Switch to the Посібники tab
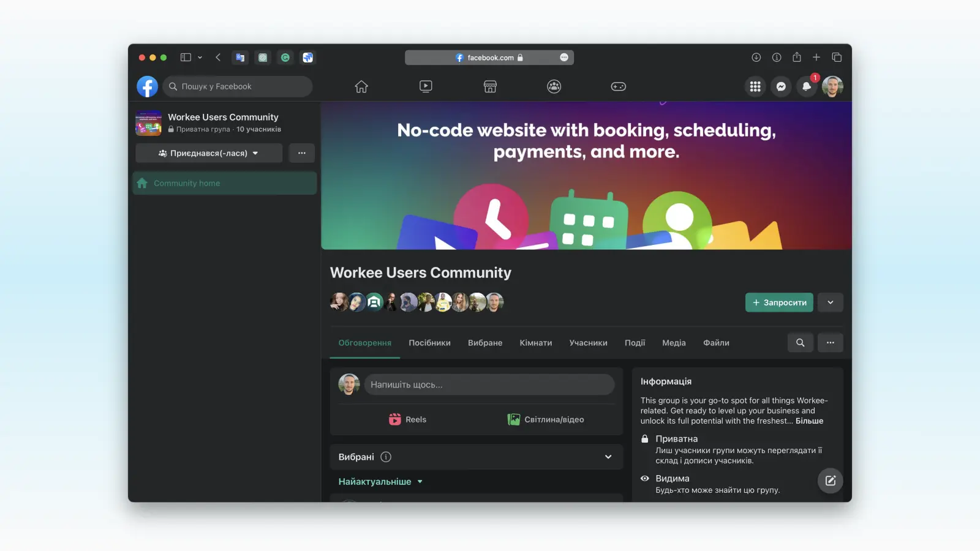Screen dimensions: 980x551 [430, 343]
